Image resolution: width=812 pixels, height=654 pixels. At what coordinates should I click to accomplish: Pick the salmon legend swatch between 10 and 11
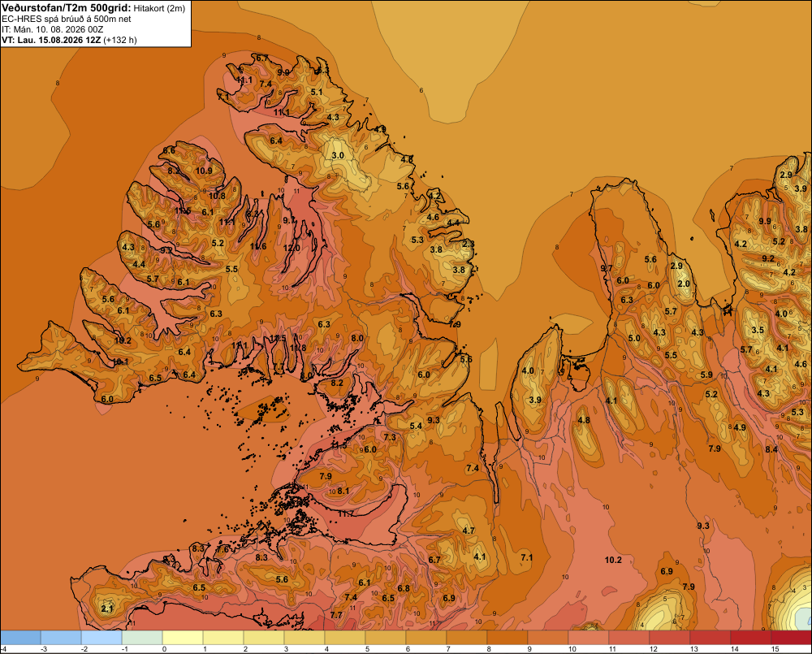pos(588,638)
